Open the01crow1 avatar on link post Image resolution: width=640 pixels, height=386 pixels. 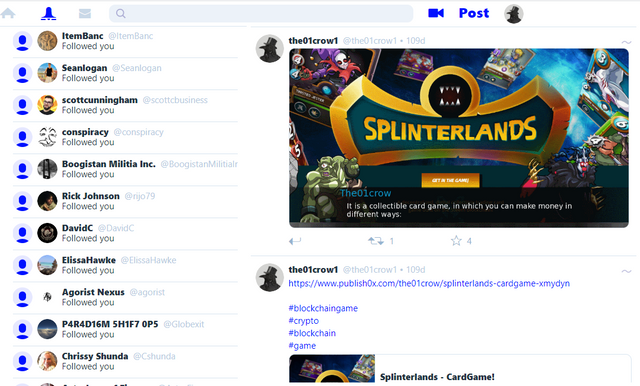click(270, 277)
